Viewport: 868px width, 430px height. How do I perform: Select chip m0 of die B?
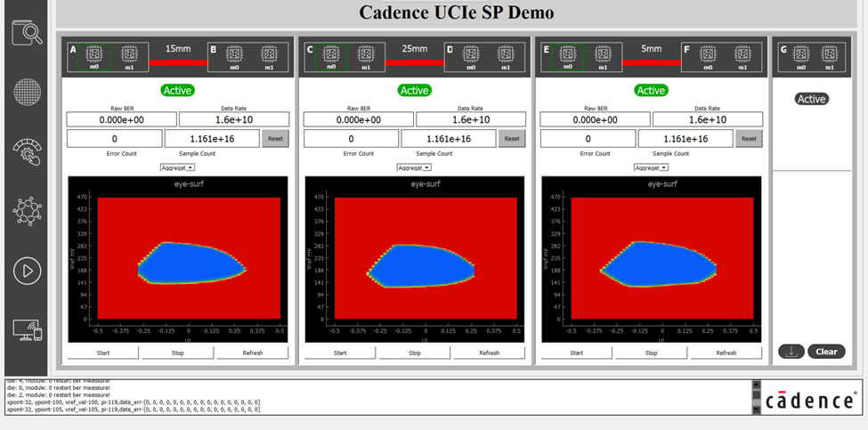pyautogui.click(x=235, y=57)
